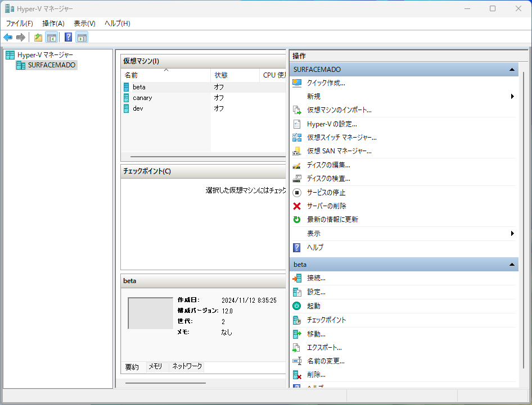Click the ディスクの編集 icon
Image resolution: width=532 pixels, height=405 pixels.
[x=297, y=165]
